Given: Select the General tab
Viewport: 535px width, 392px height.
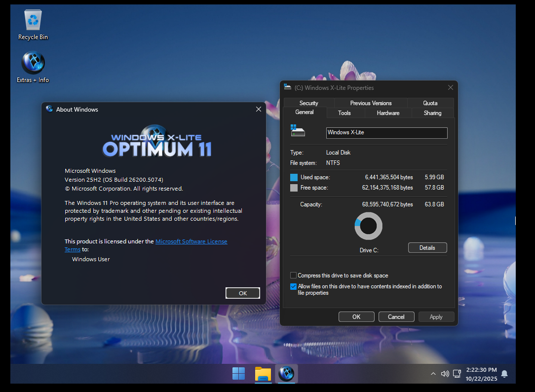Looking at the screenshot, I should [305, 112].
